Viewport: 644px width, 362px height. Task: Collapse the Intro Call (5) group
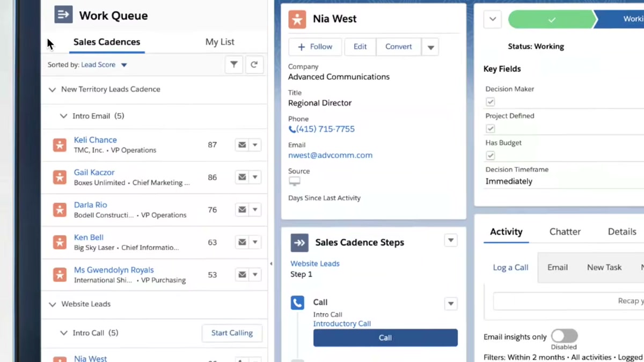pyautogui.click(x=63, y=333)
